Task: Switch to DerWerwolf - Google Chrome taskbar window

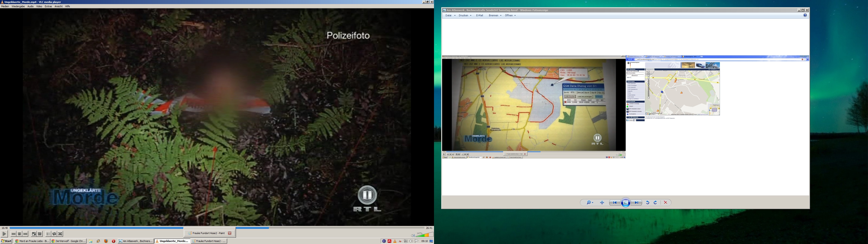Action: point(69,241)
